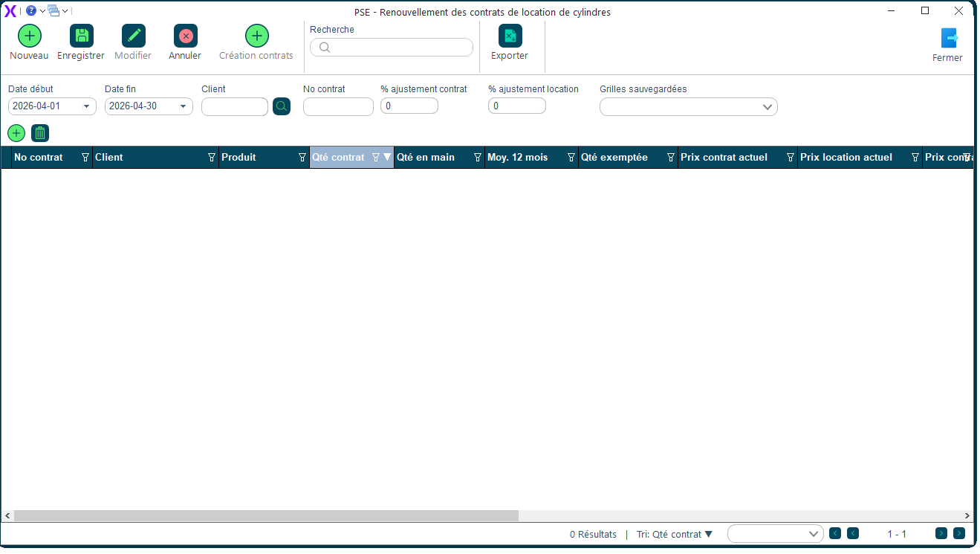Viewport: 980px width, 554px height.
Task: Expand the Grilles sauvegardées dropdown
Action: tap(768, 107)
